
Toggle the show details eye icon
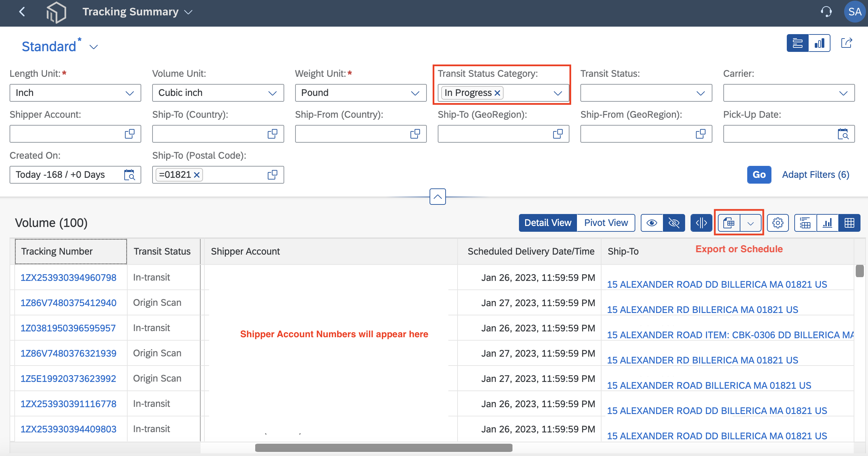tap(652, 223)
